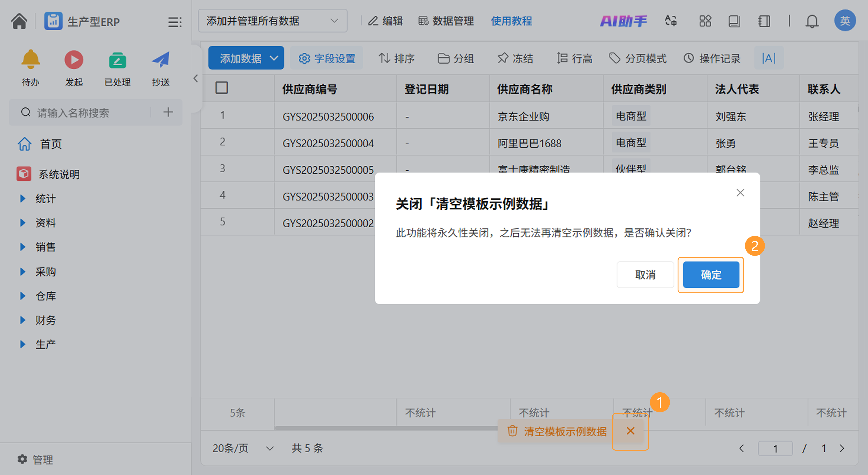Open 字段设置 in the toolbar
The height and width of the screenshot is (475, 868).
coord(327,58)
